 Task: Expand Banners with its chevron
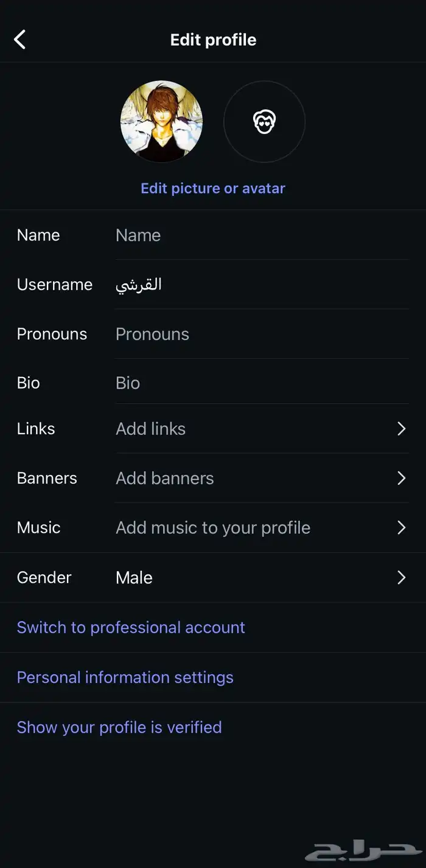(x=401, y=478)
